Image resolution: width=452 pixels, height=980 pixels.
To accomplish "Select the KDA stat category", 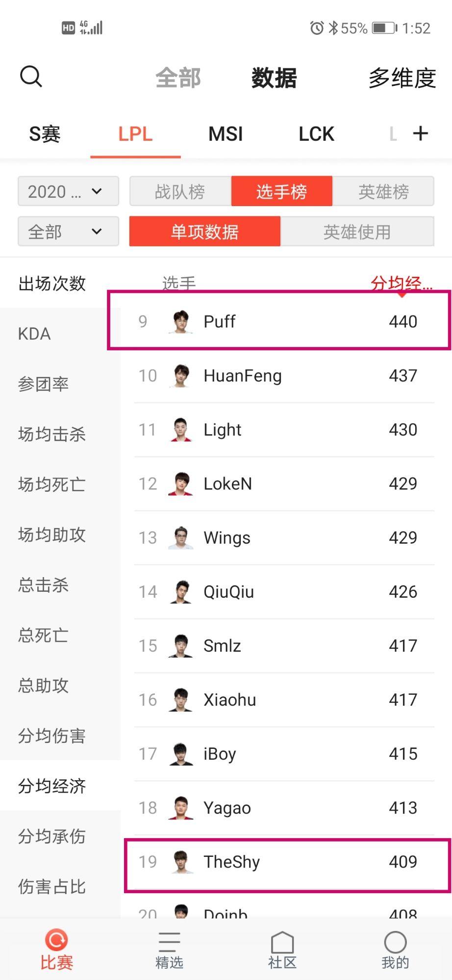I will click(34, 334).
